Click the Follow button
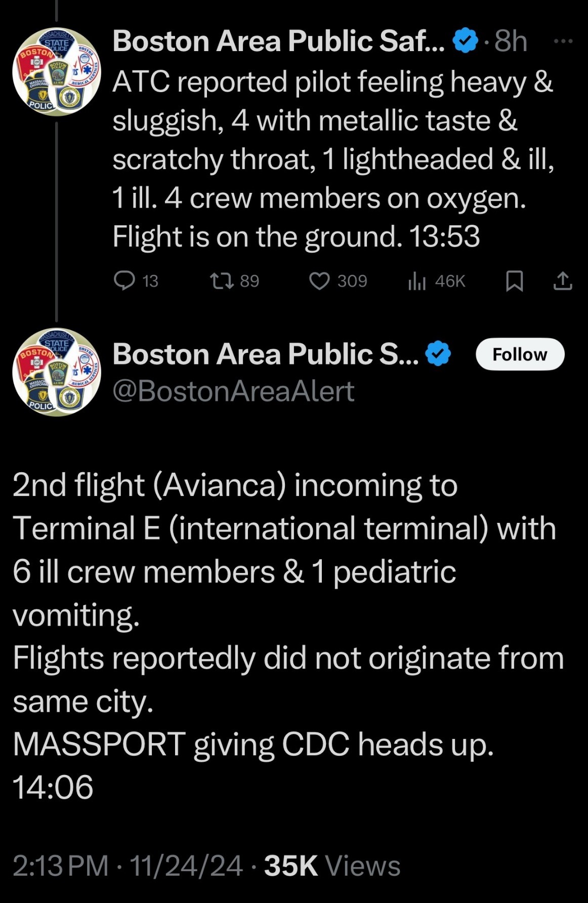588x903 pixels. [520, 354]
